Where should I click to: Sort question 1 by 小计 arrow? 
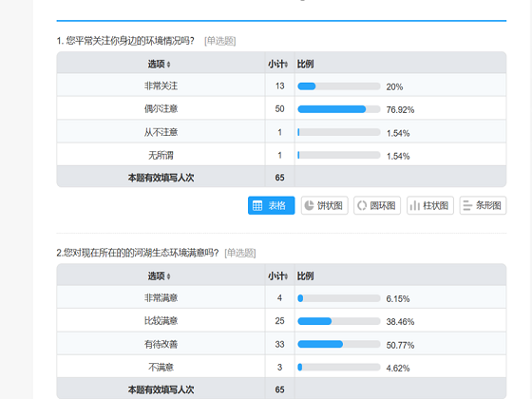pyautogui.click(x=286, y=65)
